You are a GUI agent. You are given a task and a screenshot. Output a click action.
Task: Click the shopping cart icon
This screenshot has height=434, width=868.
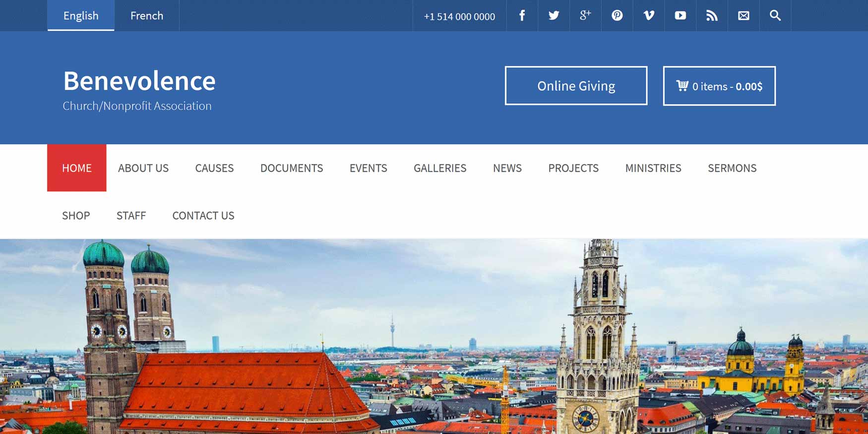coord(682,85)
